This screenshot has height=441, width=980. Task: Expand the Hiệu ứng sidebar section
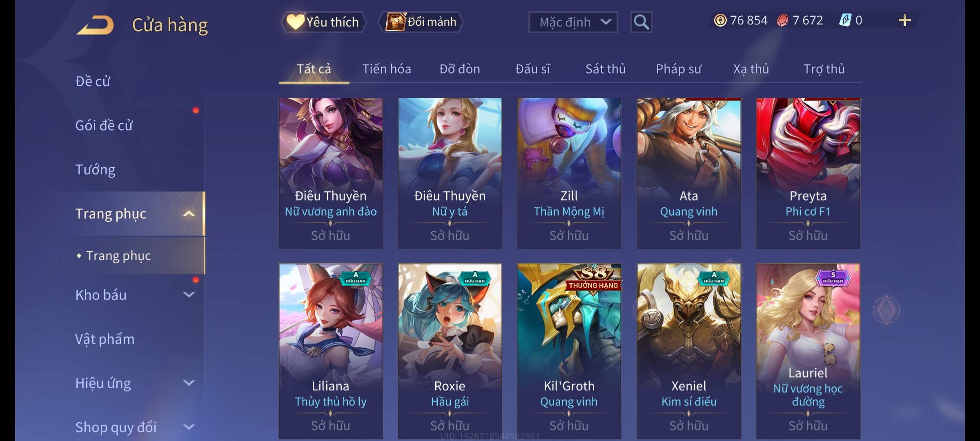(x=189, y=383)
